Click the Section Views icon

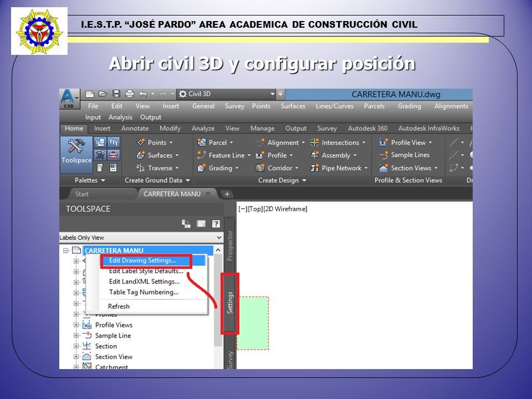coord(383,168)
